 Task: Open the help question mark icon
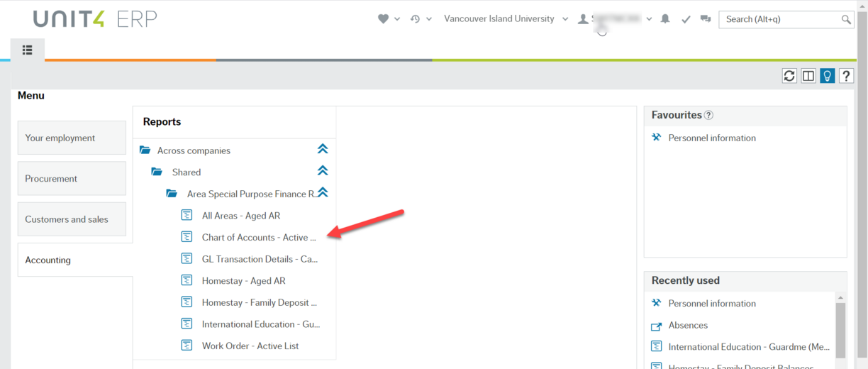846,76
